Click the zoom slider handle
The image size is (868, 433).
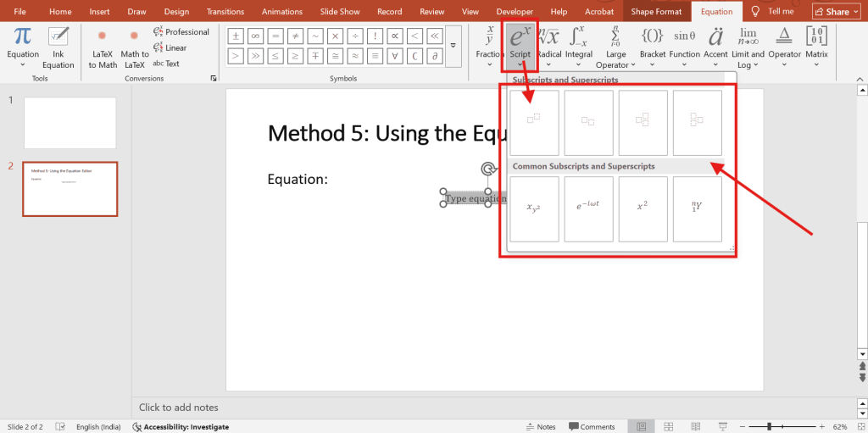point(770,426)
